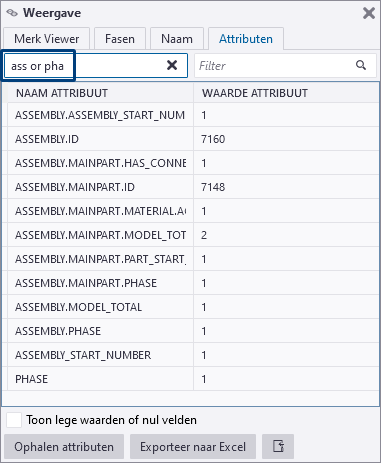Click the export icon button beside Exporteer naar Excel
This screenshot has width=381, height=463.
pyautogui.click(x=278, y=446)
